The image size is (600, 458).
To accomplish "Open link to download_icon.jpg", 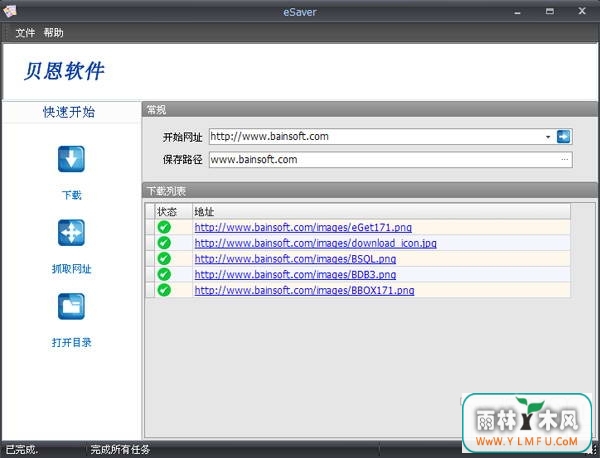I will click(315, 243).
